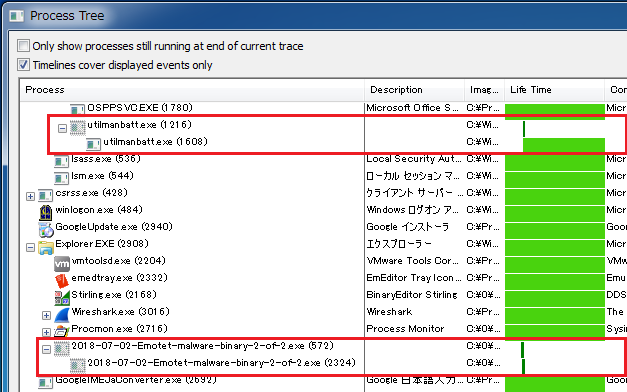Screen dimensions: 627x392
Task: Click the Process Tree title bar icon
Action: (16, 16)
